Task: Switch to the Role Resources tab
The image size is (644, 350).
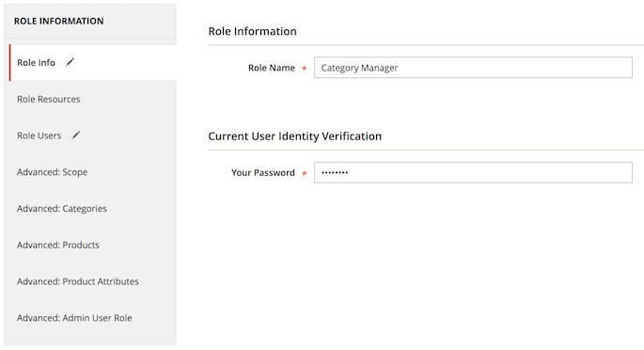Action: (x=93, y=99)
